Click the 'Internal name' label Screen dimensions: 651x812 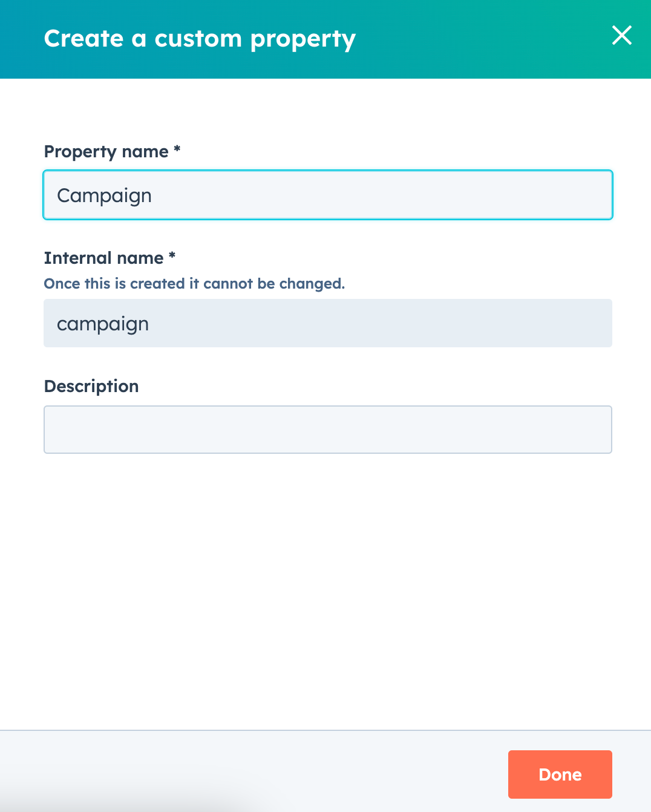[x=103, y=258]
